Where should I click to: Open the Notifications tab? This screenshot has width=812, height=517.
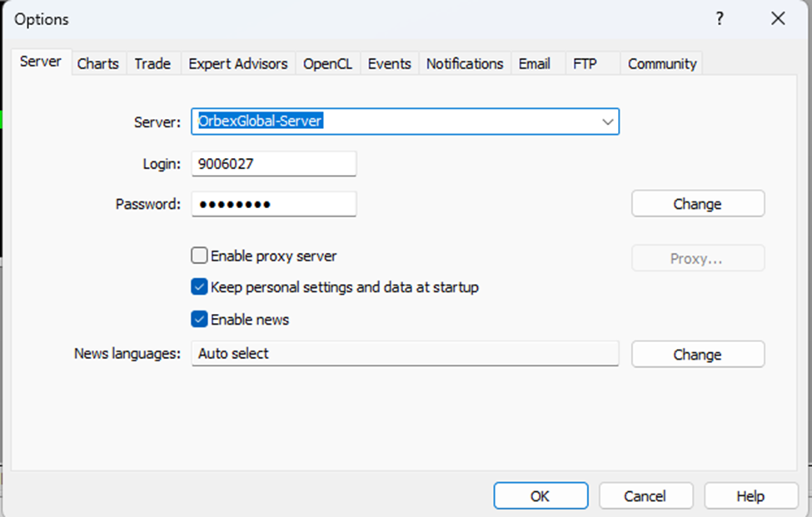(465, 63)
